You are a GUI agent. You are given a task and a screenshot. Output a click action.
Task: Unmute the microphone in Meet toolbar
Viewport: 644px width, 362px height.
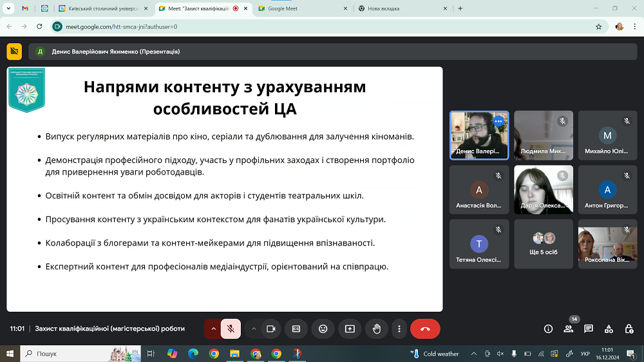230,329
